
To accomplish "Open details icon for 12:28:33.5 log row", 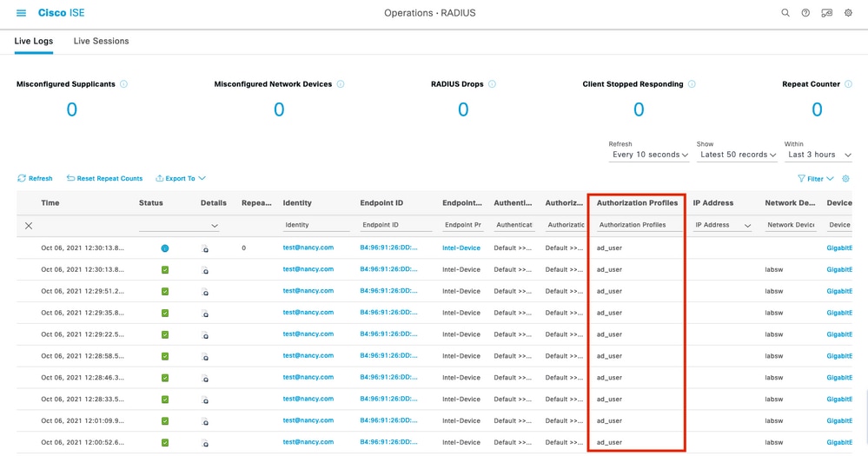I will coord(205,400).
